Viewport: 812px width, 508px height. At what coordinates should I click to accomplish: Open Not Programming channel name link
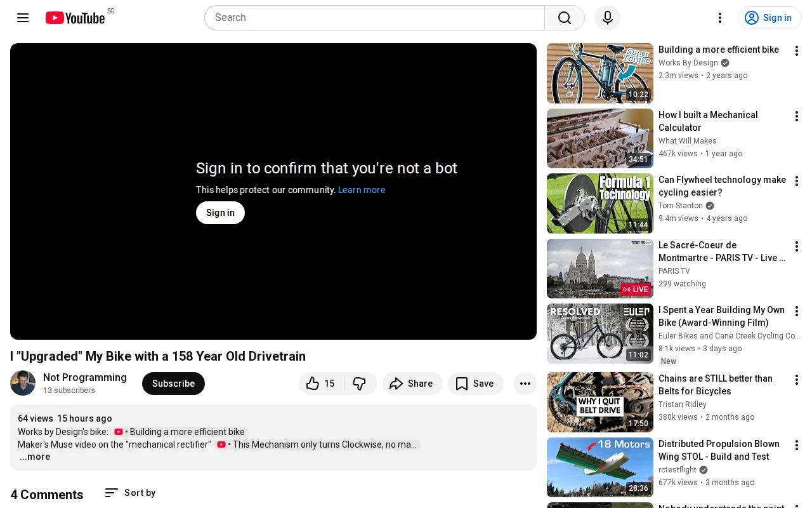click(85, 377)
